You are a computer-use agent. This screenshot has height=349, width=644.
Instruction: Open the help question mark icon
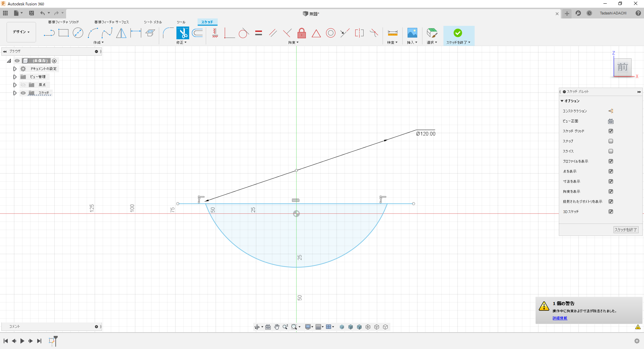pyautogui.click(x=638, y=13)
